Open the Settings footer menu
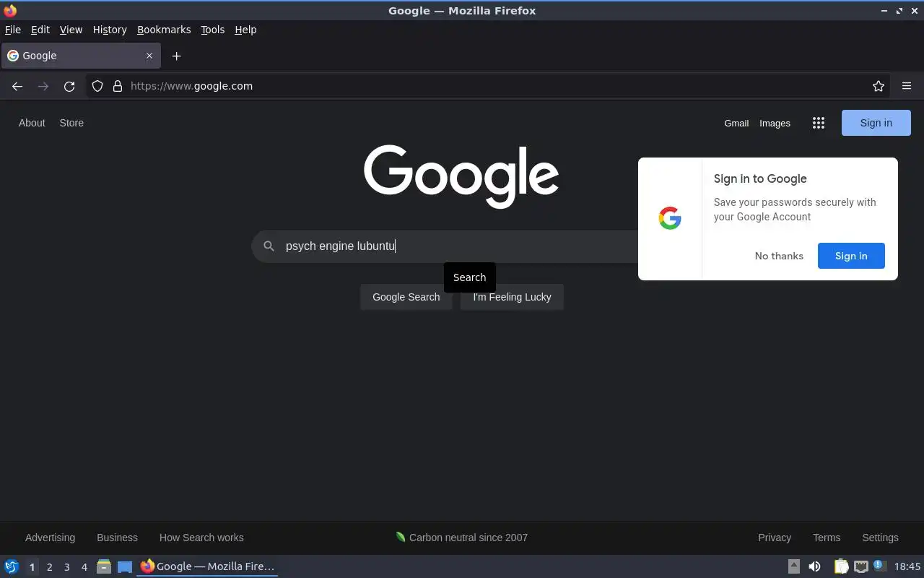924x578 pixels. pyautogui.click(x=880, y=538)
